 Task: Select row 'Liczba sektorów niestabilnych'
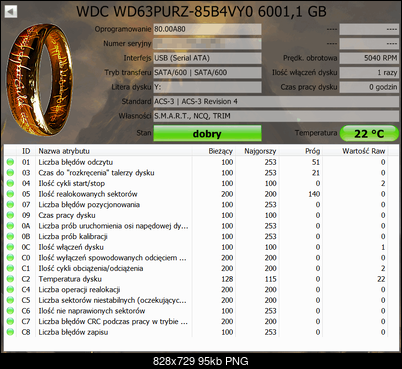coord(201,300)
